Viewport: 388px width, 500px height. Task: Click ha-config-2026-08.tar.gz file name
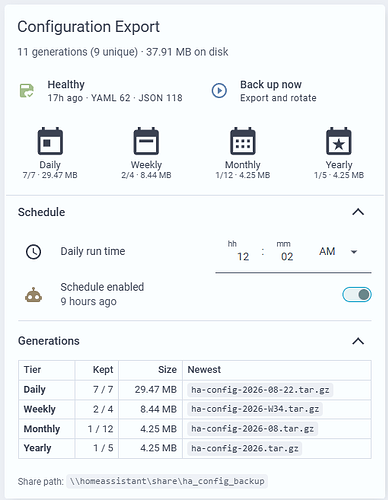coord(253,429)
